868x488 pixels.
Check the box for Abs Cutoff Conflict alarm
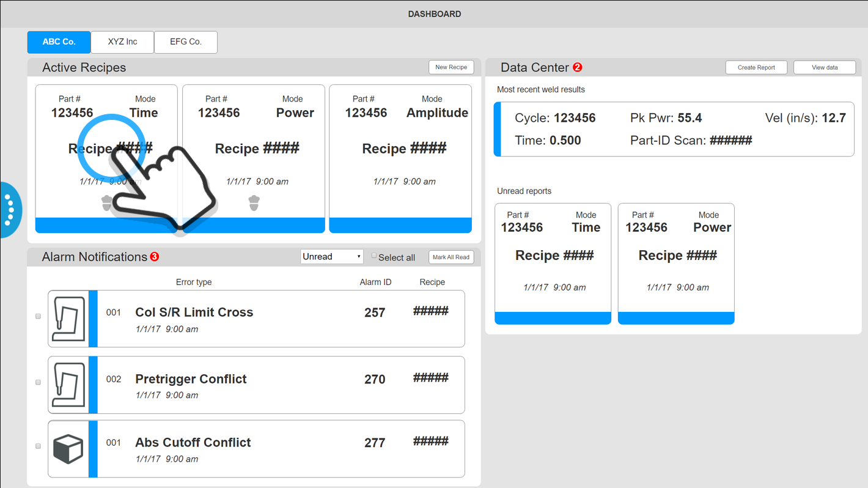point(38,446)
